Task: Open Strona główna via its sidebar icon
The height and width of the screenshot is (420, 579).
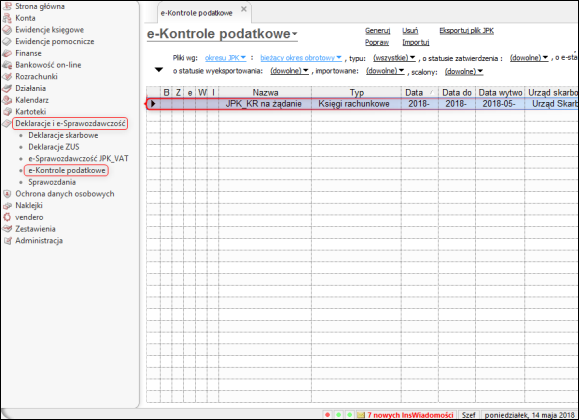Action: pyautogui.click(x=7, y=6)
